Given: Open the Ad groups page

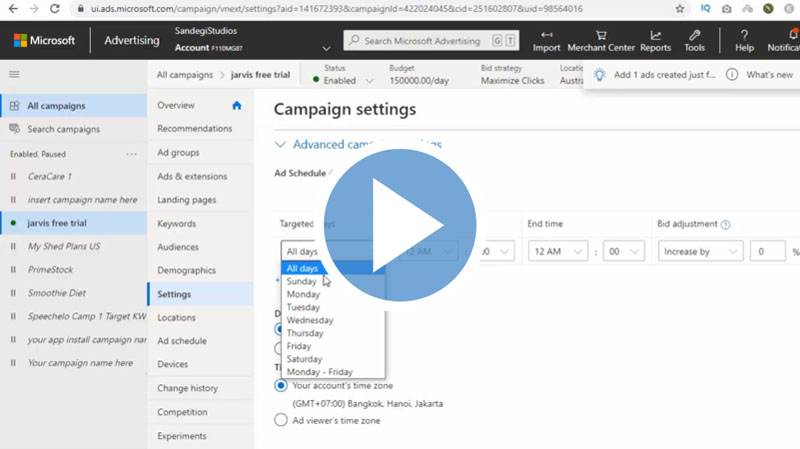Looking at the screenshot, I should click(178, 153).
